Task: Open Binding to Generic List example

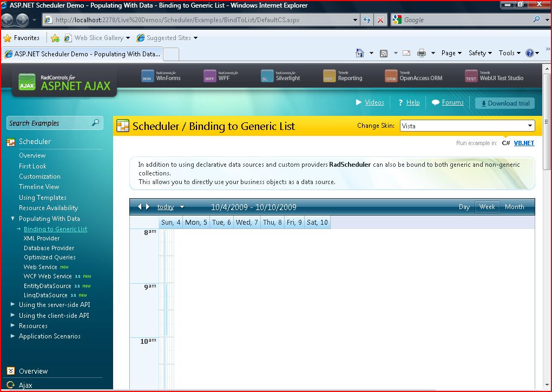Action: click(55, 229)
